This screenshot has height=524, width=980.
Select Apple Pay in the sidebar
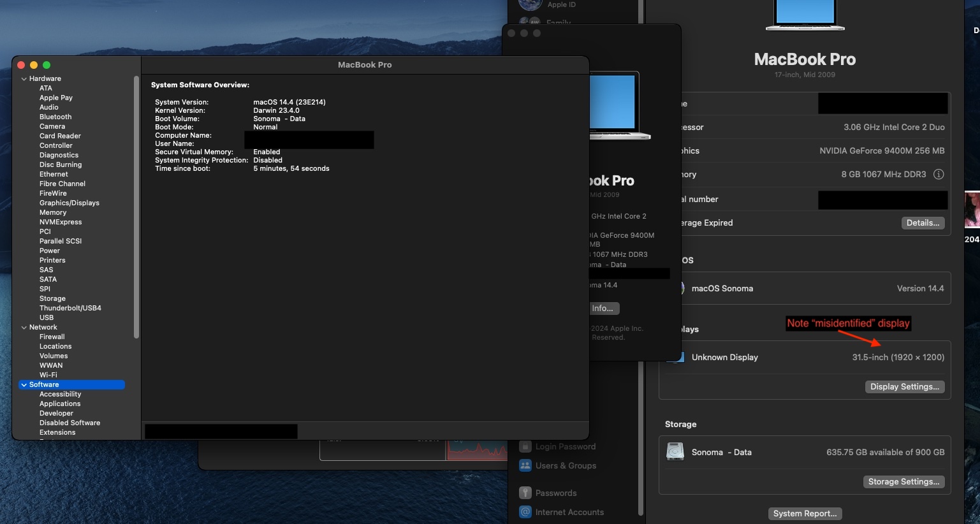56,98
